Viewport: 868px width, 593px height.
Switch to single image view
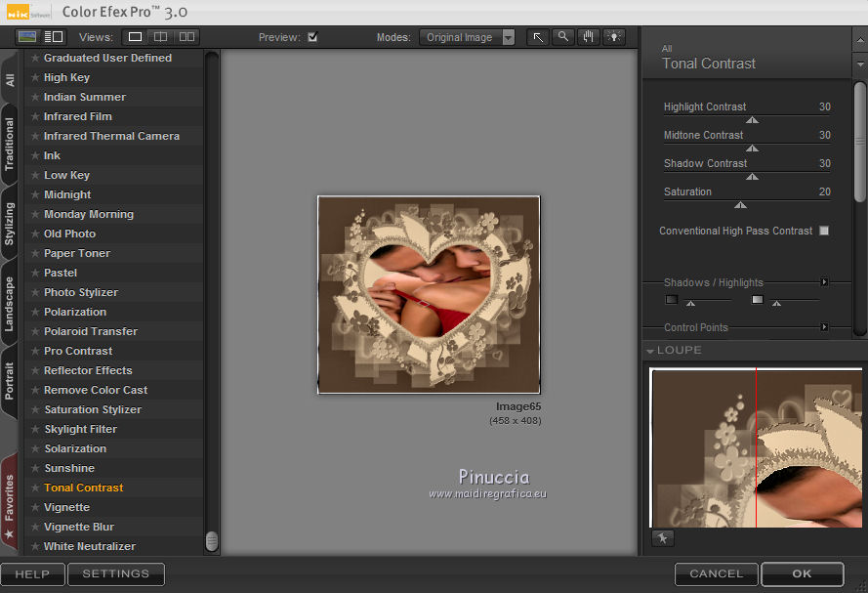pyautogui.click(x=135, y=37)
